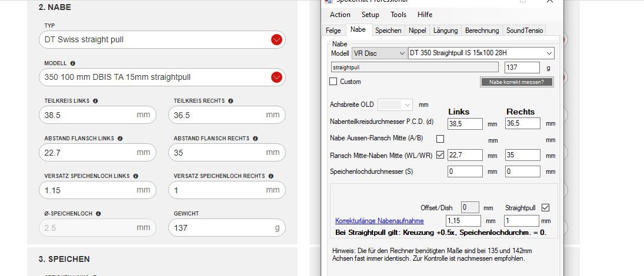
Task: Open the Hilfe menu in Spokomat
Action: [425, 15]
